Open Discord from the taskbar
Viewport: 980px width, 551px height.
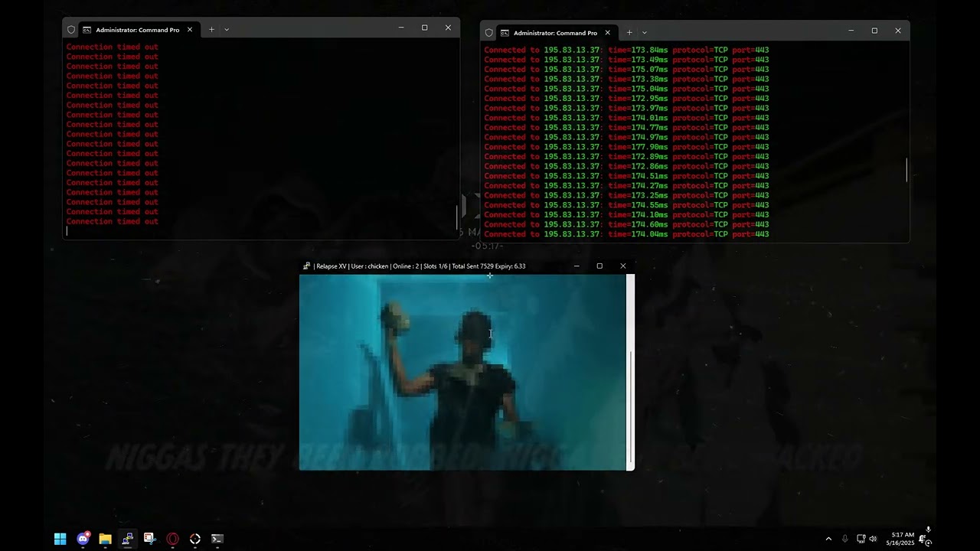[x=83, y=539]
